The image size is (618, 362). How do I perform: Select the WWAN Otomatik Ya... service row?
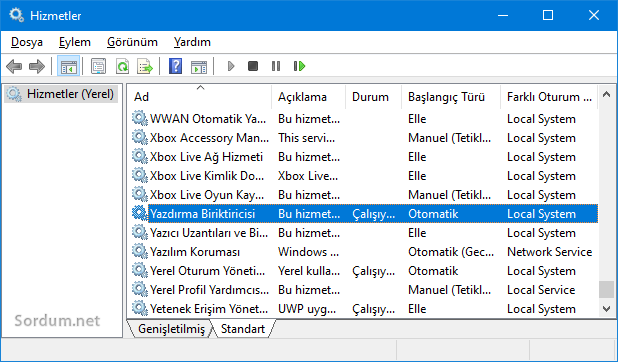tap(365, 118)
